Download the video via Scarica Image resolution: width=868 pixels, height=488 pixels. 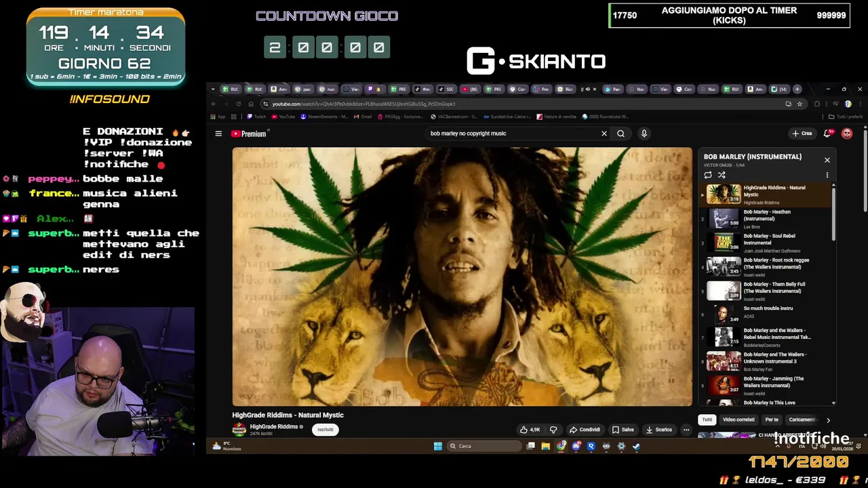tap(659, 430)
